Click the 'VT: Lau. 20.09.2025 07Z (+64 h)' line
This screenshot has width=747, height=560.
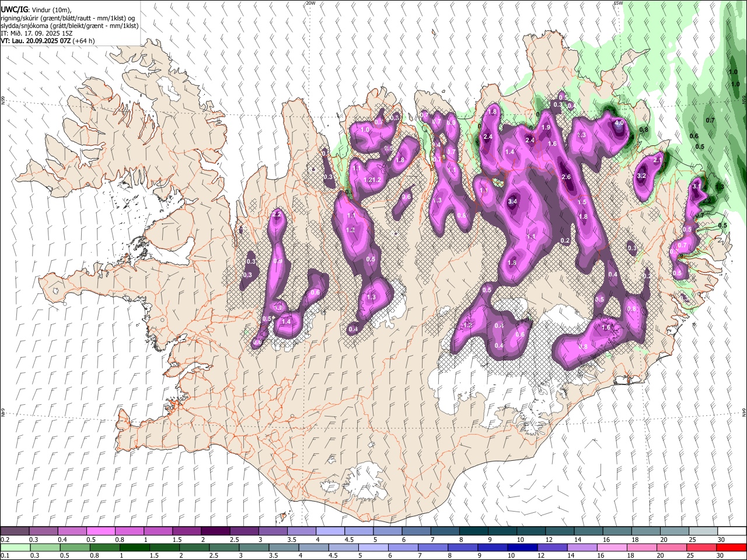48,41
